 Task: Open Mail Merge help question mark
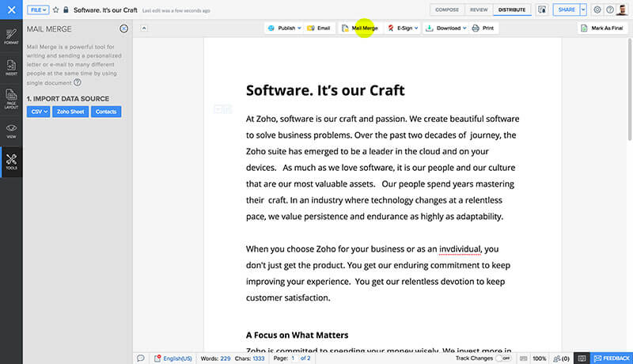(77, 82)
